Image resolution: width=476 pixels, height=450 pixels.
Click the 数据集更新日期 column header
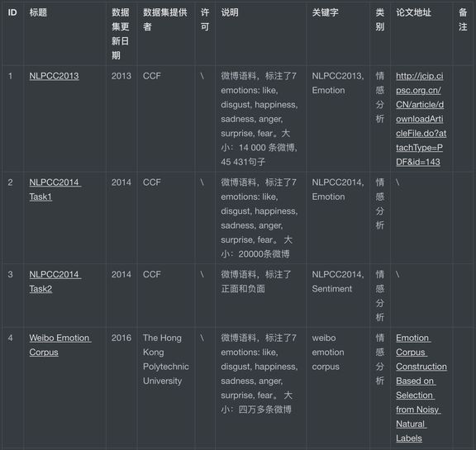[x=121, y=34]
